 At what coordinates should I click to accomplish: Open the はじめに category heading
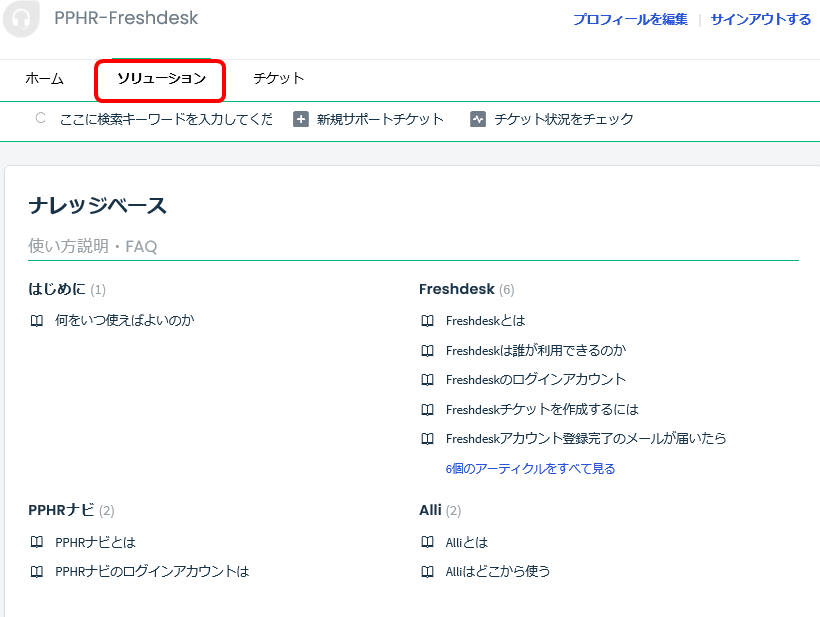57,289
